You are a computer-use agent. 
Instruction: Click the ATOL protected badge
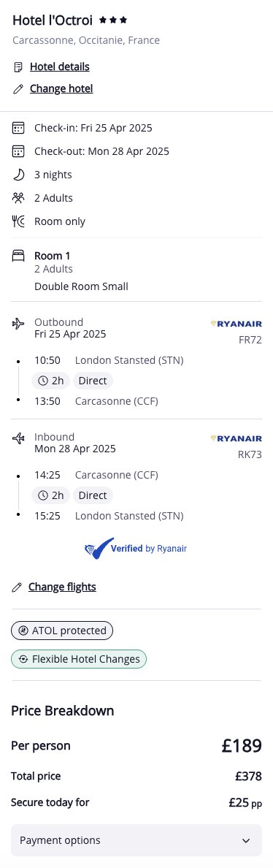[x=62, y=631]
